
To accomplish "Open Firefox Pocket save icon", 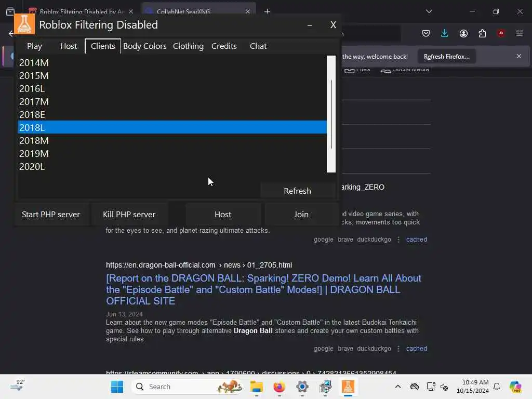I will point(426,33).
